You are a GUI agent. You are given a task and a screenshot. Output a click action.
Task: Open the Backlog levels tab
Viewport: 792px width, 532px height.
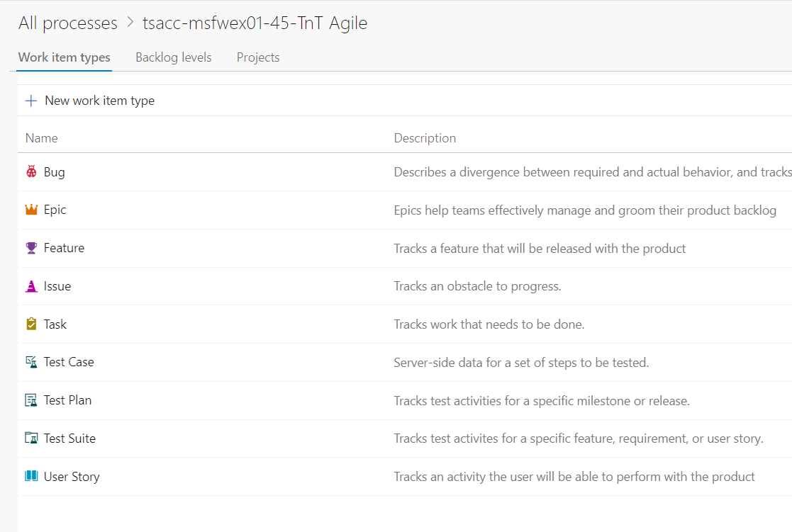click(173, 57)
